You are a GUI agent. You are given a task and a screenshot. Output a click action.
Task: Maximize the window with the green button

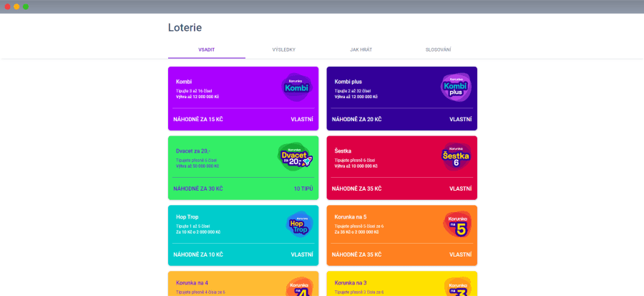(26, 6)
